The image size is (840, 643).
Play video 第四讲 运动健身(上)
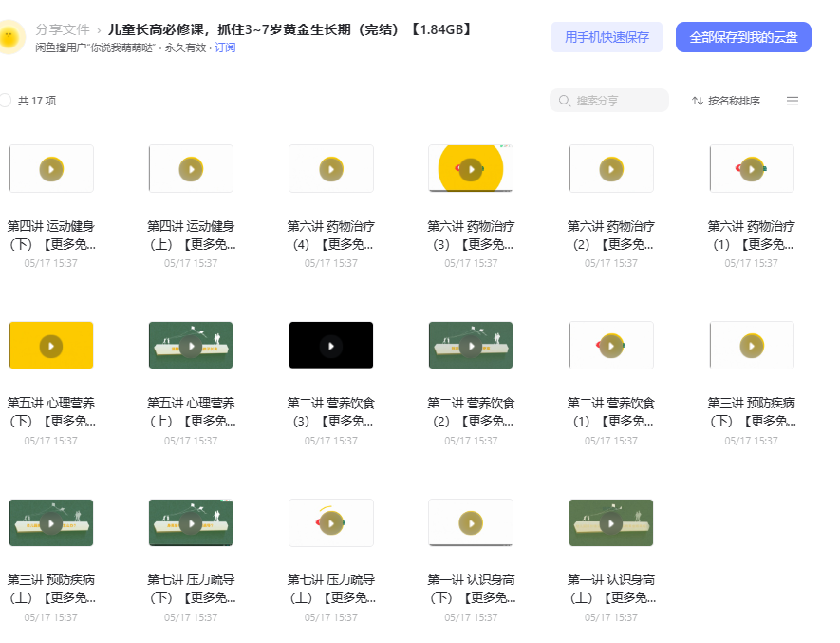[x=191, y=169]
